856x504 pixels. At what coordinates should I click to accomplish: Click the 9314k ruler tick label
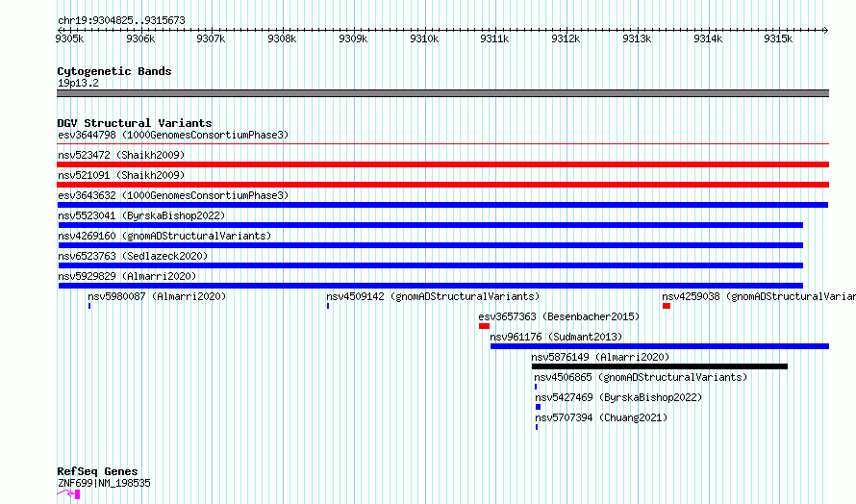pyautogui.click(x=708, y=38)
